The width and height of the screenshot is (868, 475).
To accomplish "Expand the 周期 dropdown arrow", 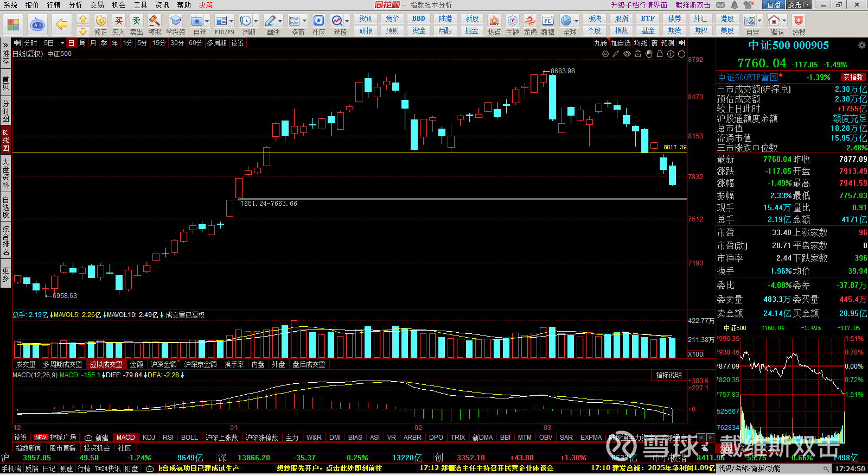I will click(x=256, y=21).
